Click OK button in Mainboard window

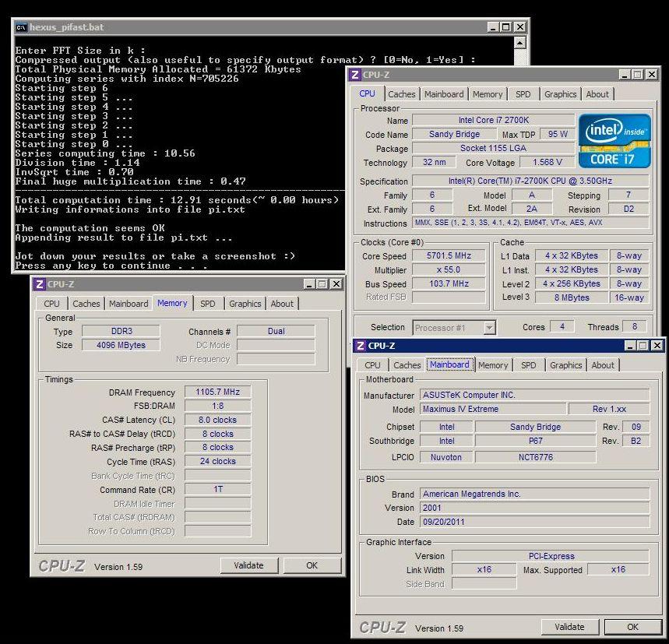[632, 627]
